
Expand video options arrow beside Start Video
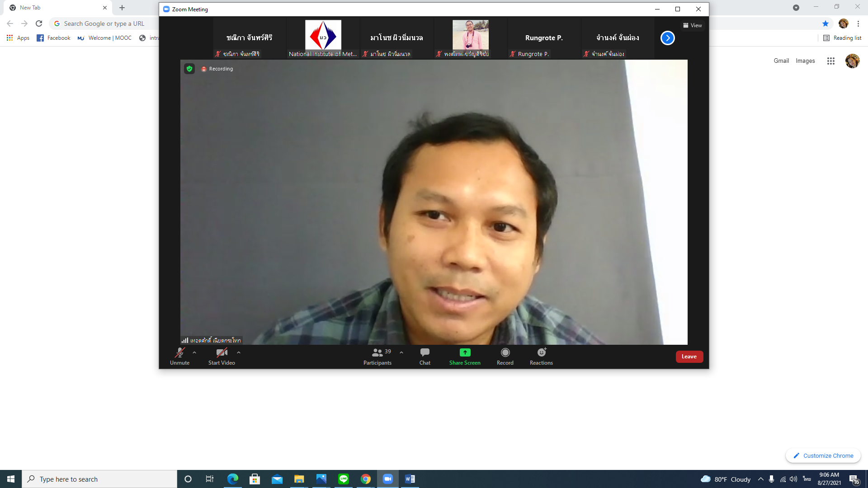(x=239, y=352)
